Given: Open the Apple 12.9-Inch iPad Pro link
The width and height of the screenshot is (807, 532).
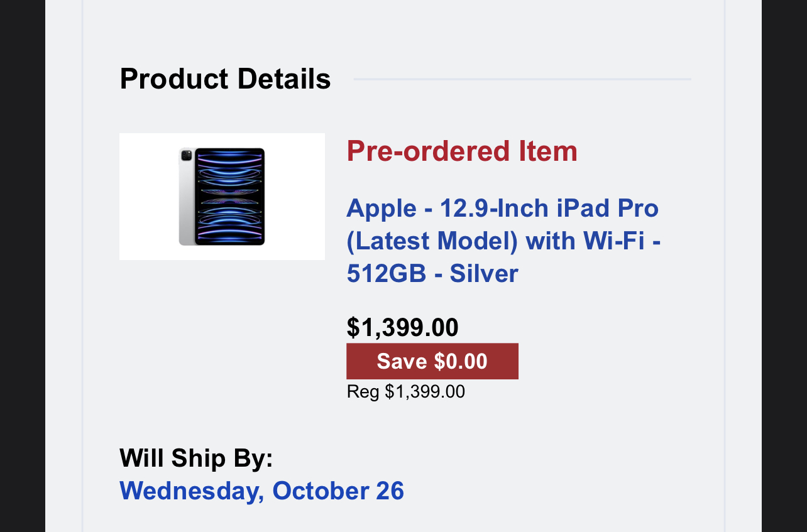Looking at the screenshot, I should pyautogui.click(x=502, y=208).
